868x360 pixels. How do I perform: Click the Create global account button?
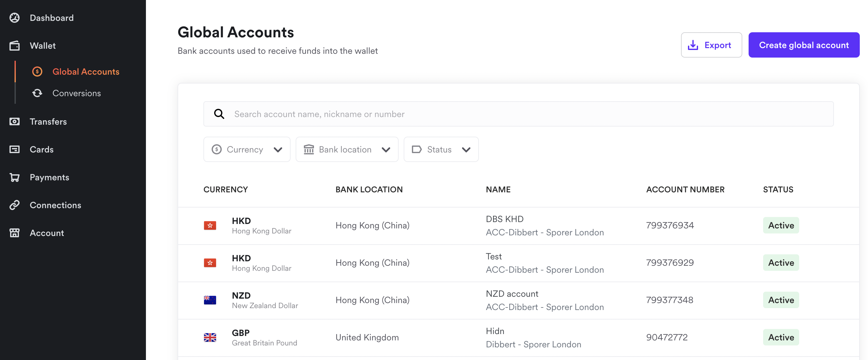coord(804,45)
